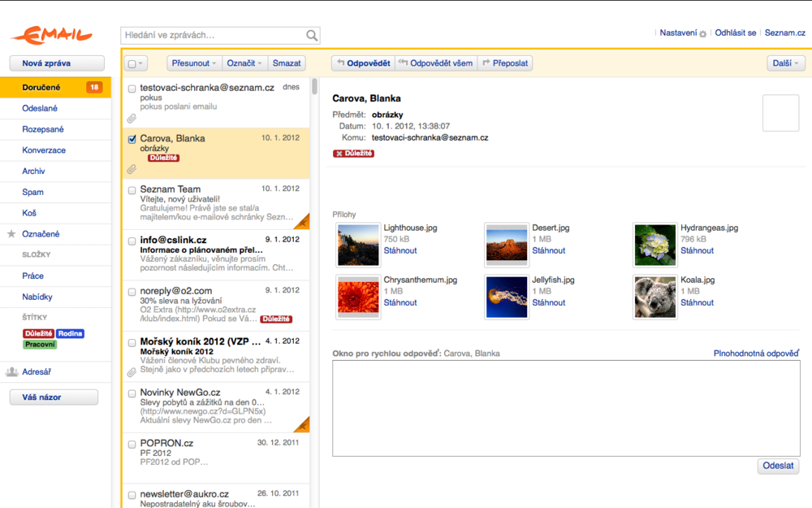Click paperclip icon on Mořský koník email

click(132, 372)
